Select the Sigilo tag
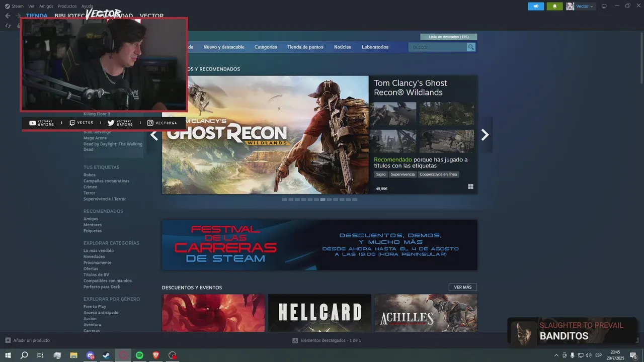Image resolution: width=644 pixels, height=362 pixels. (381, 174)
